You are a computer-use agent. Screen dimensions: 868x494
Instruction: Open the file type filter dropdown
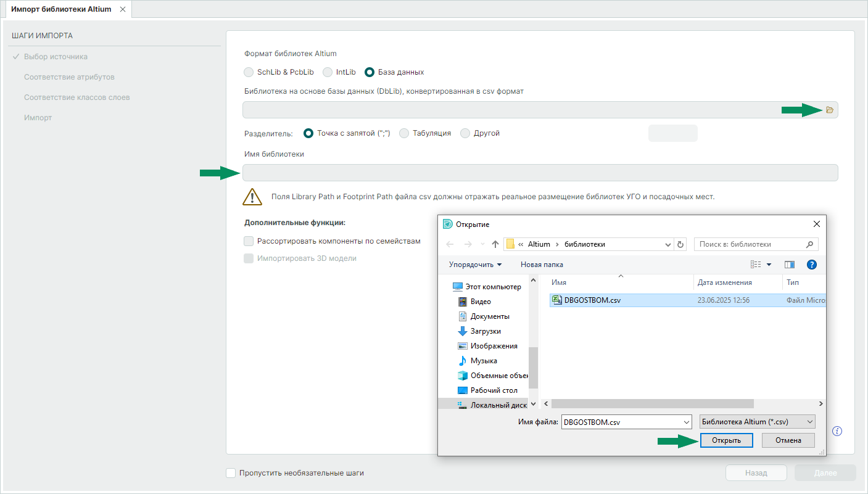[x=757, y=422]
